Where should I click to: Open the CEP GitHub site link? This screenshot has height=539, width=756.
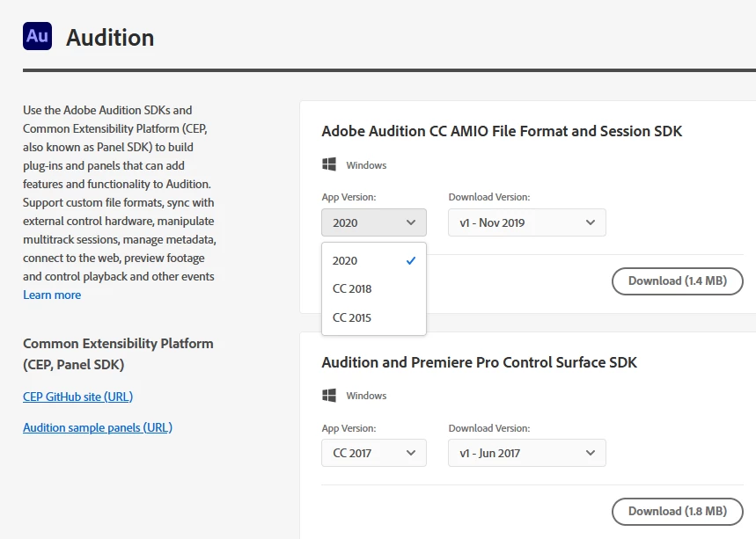click(77, 397)
